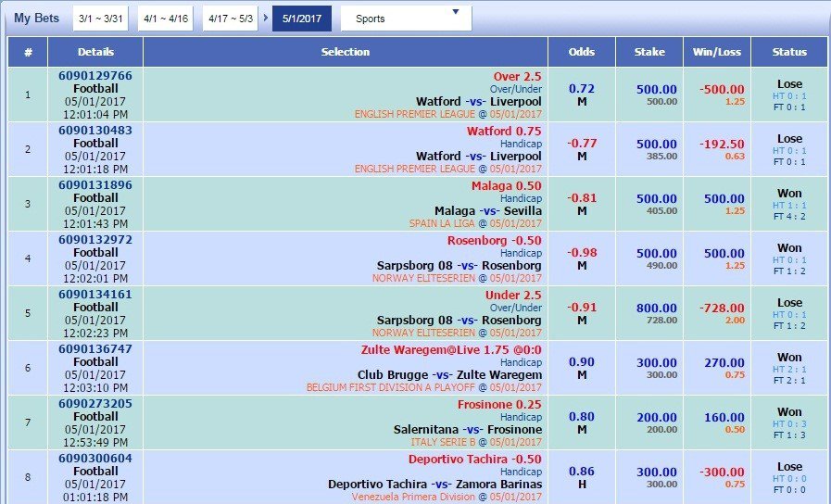Open bet ID 6090300604
Image resolution: width=831 pixels, height=504 pixels.
[x=95, y=458]
